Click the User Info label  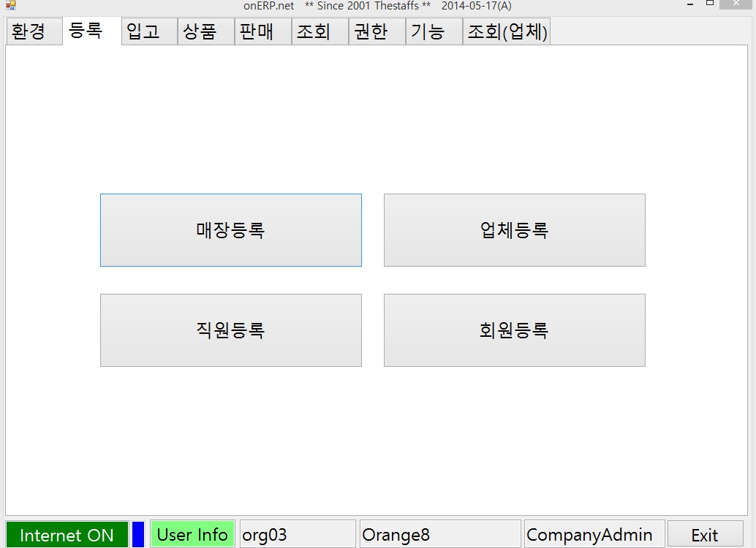pyautogui.click(x=192, y=535)
